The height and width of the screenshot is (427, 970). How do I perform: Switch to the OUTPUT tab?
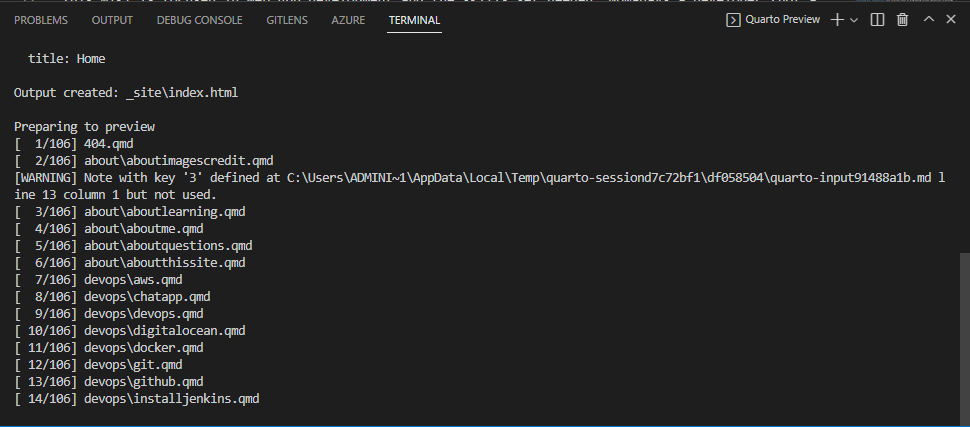[112, 20]
